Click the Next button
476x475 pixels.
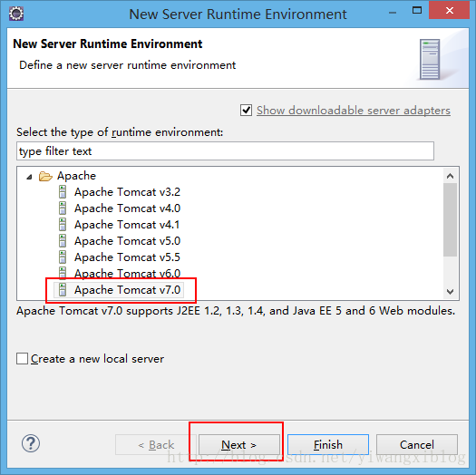(x=239, y=445)
